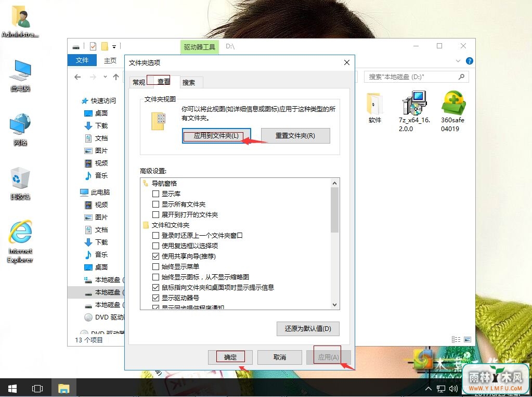Switch to the 查看 tab
Viewport: 532px width, 397px height.
pyautogui.click(x=163, y=81)
